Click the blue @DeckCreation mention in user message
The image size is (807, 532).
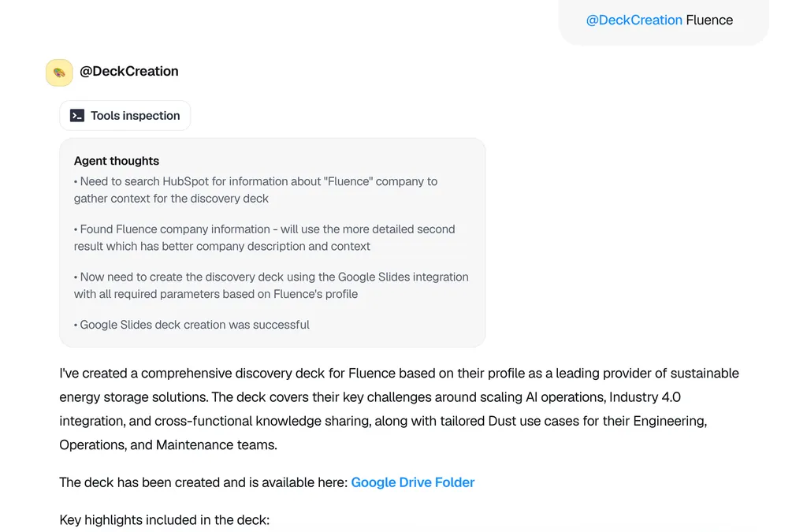coord(634,20)
